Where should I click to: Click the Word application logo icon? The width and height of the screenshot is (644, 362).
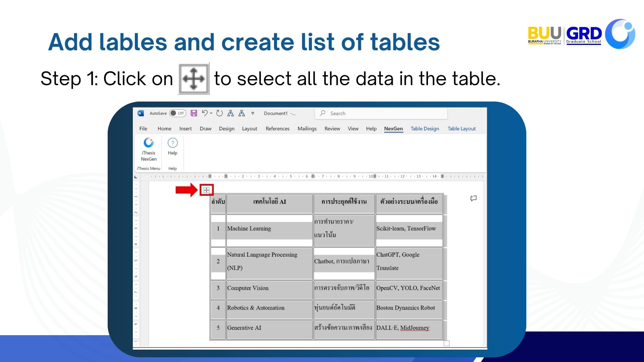(141, 113)
